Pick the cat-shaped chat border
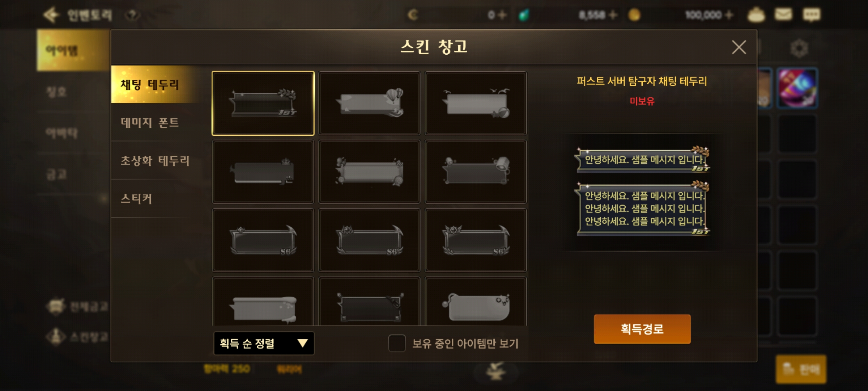 (476, 302)
